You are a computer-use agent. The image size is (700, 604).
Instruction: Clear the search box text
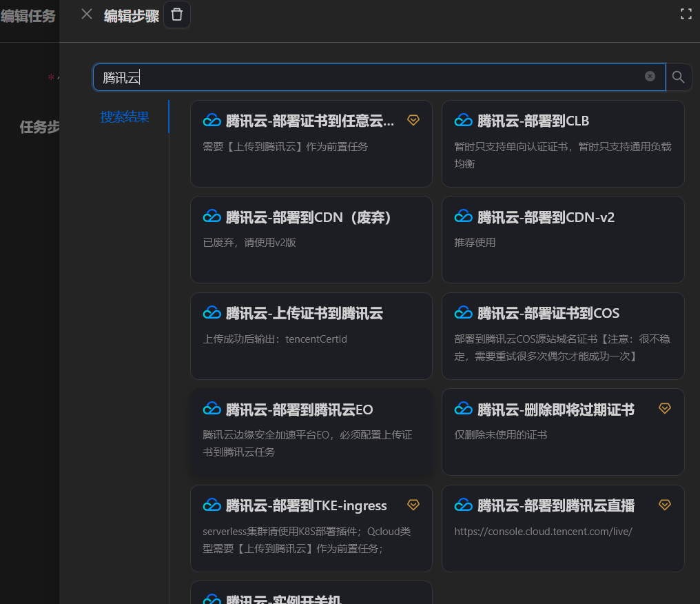pyautogui.click(x=650, y=77)
